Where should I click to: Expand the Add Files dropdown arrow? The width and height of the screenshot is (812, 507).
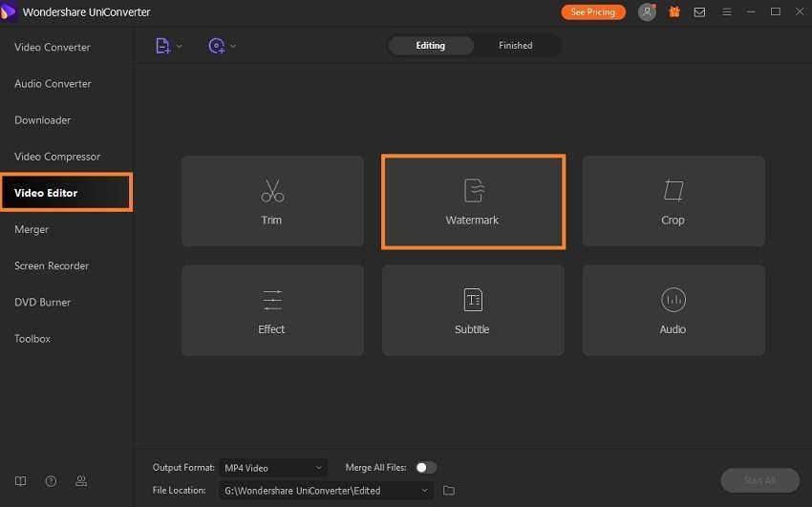[180, 46]
